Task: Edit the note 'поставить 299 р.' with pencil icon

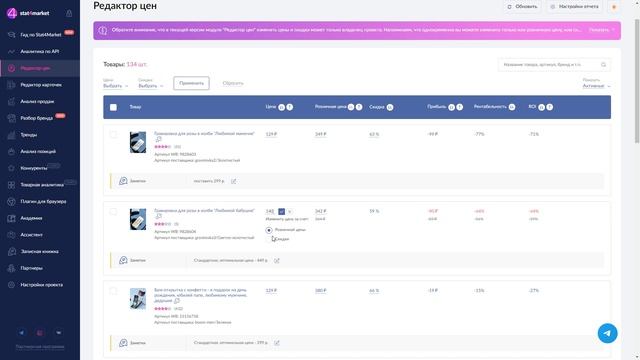Action: pos(233,181)
